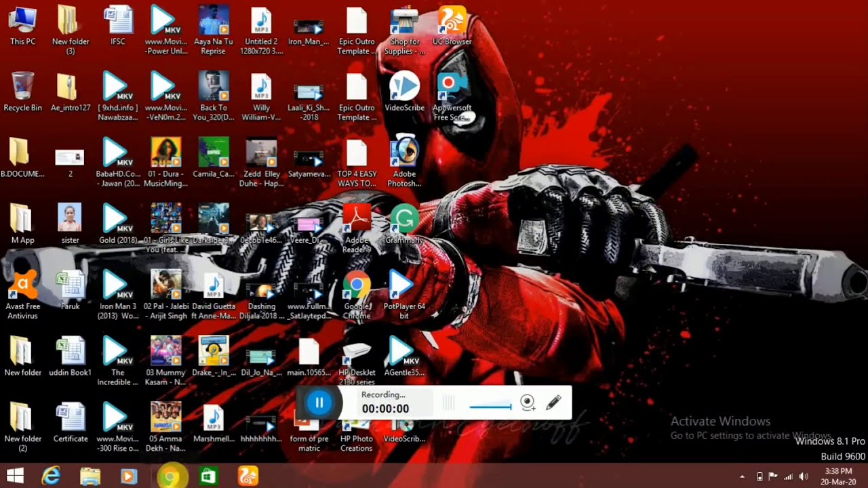Open the volume control in system tray

[x=804, y=476]
